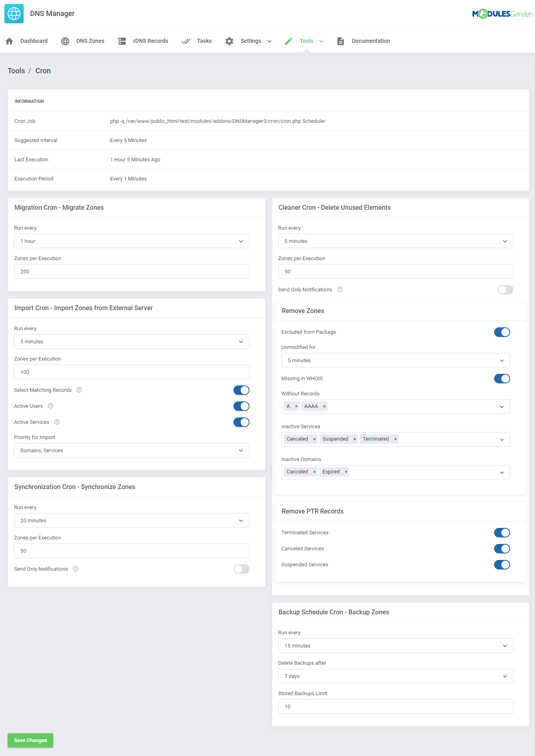Viewport: 535px width, 756px height.
Task: Click the rDNS Records server icon
Action: [122, 41]
